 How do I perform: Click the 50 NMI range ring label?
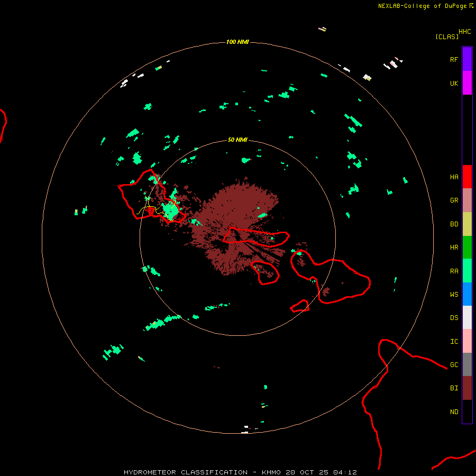(x=237, y=140)
